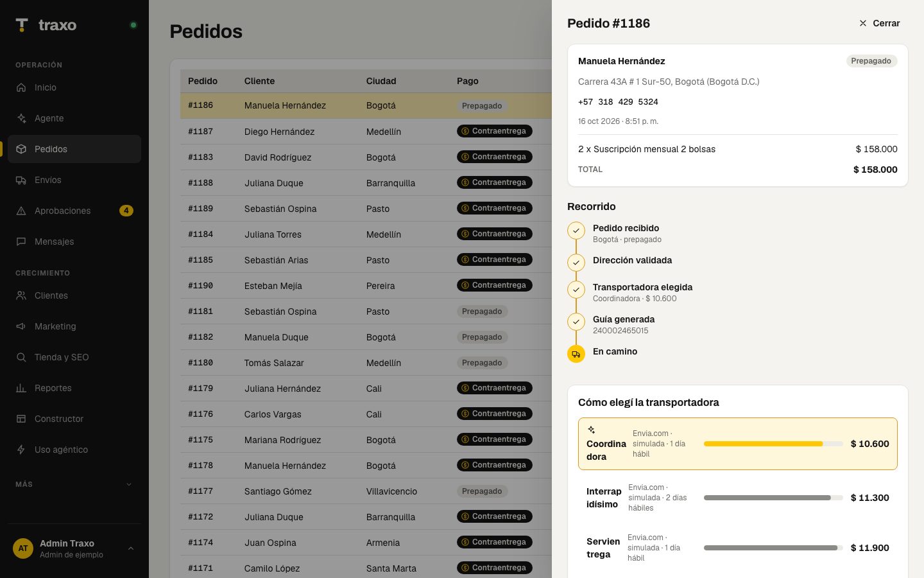Expand the MÁS sidebar section

coord(74,484)
